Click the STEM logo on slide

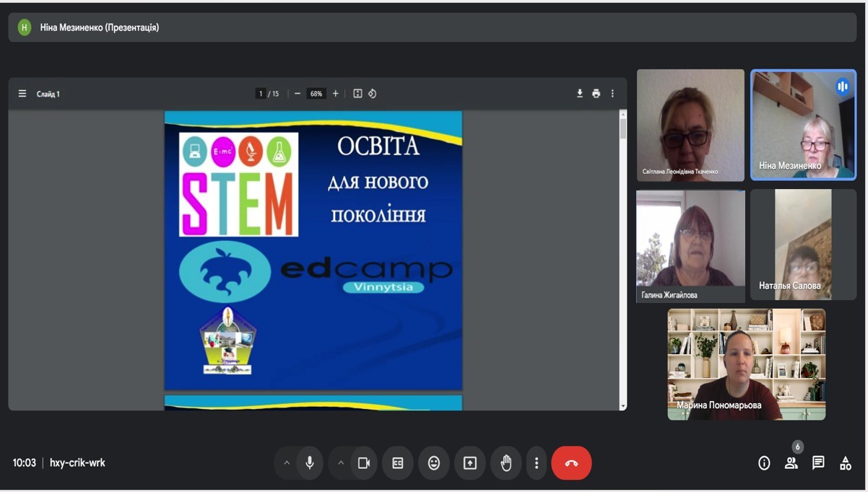click(238, 184)
